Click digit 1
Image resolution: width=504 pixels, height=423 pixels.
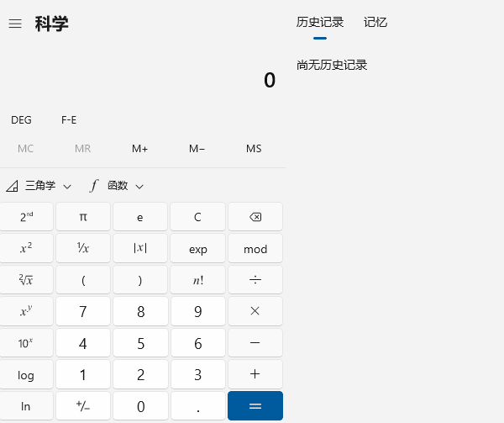[83, 374]
